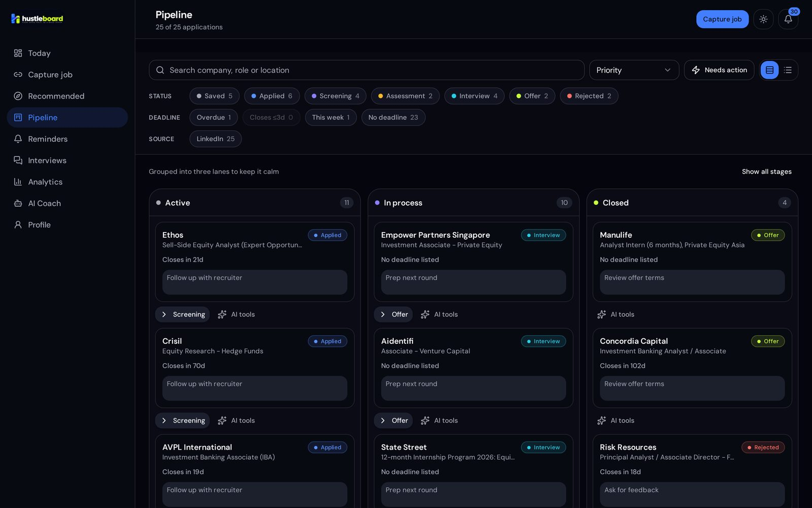Go to Recommended page

tap(67, 96)
